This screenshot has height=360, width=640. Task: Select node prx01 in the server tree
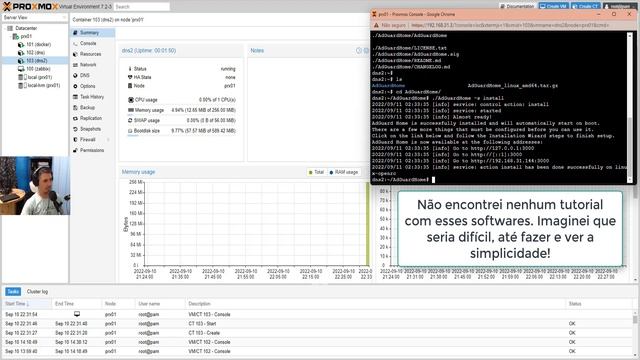click(26, 36)
